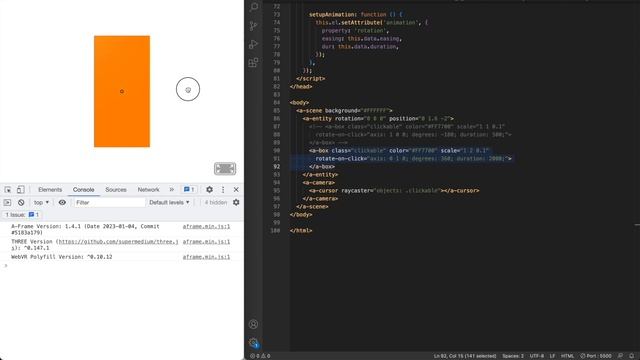Image resolution: width=640 pixels, height=360 pixels.
Task: Open console settings gear
Action: coord(236,202)
